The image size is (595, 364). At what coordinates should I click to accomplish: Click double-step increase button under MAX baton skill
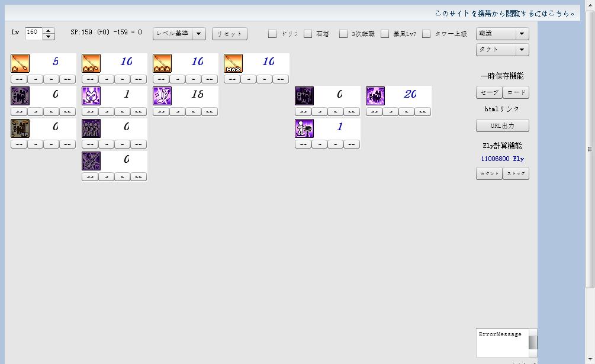(x=281, y=79)
